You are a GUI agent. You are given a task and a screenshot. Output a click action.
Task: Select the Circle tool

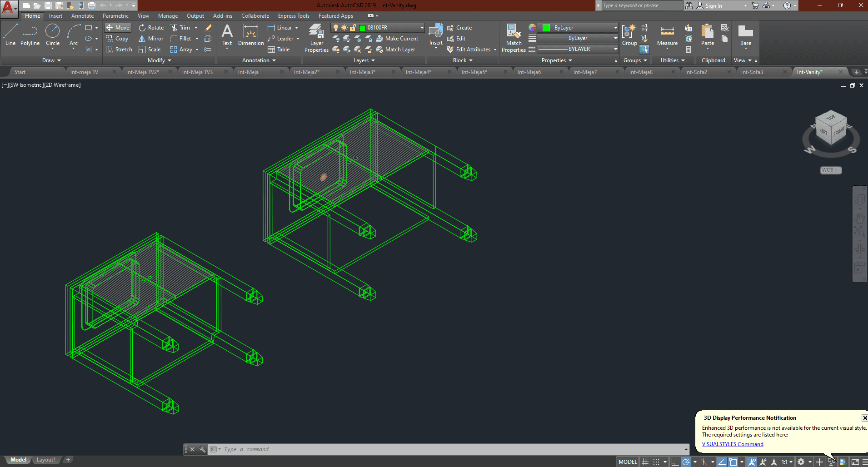click(53, 35)
